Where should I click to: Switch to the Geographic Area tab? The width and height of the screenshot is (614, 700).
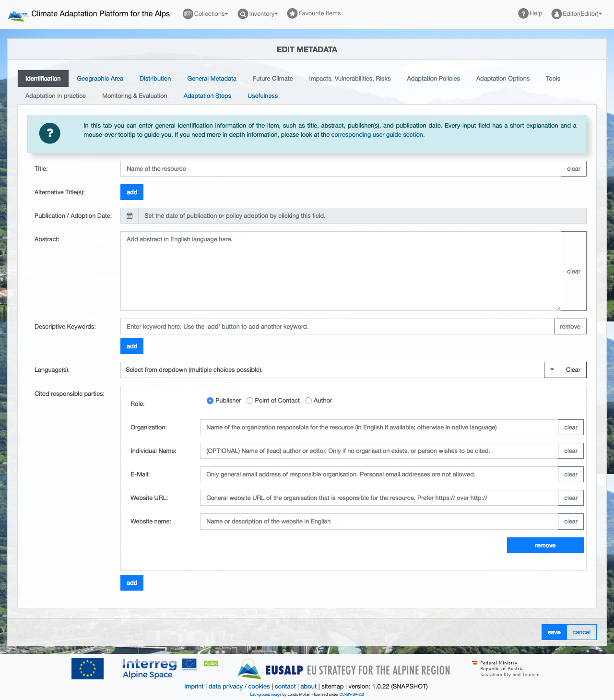pos(100,78)
